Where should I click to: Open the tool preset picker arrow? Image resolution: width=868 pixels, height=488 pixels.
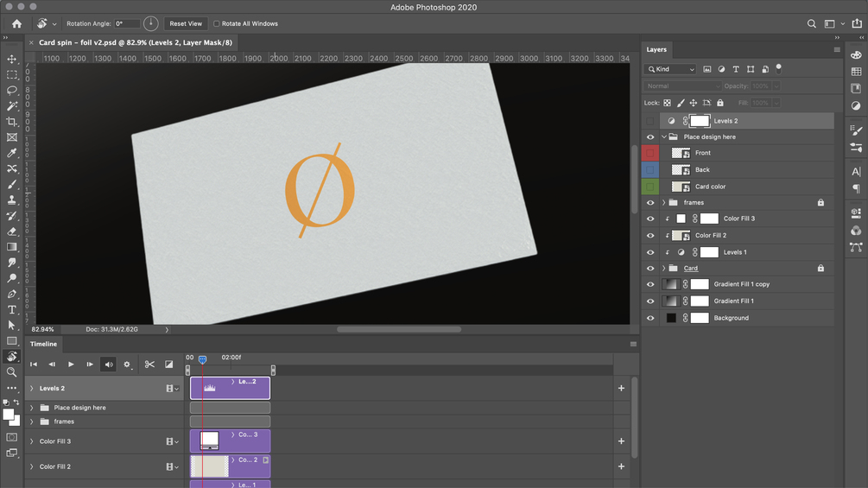(54, 24)
